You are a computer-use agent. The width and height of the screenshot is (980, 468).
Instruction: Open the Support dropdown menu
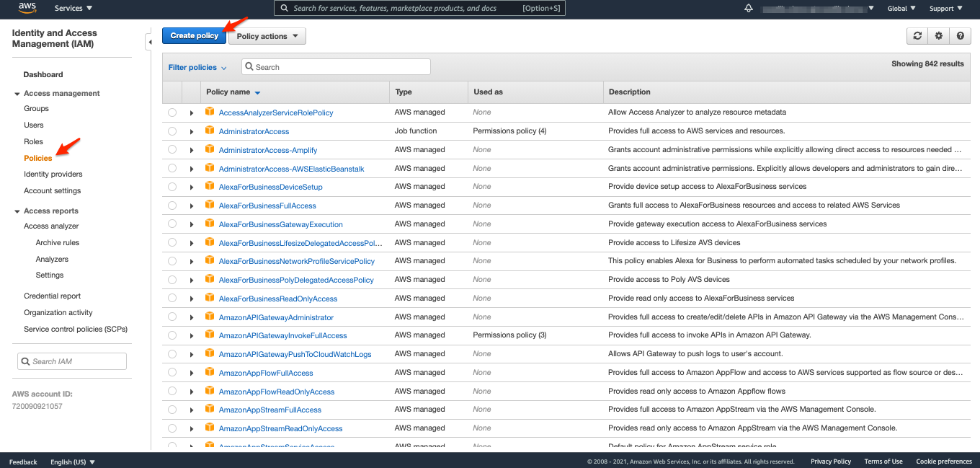coord(946,9)
